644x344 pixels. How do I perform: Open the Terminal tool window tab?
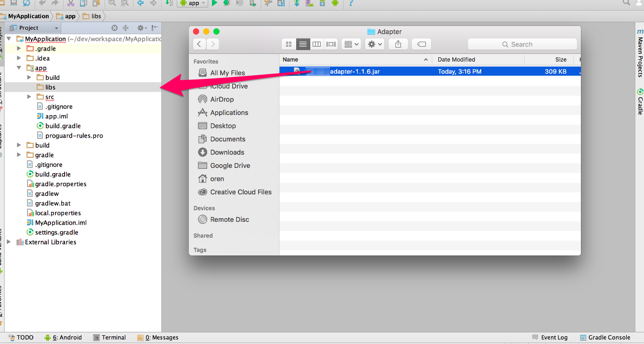109,337
